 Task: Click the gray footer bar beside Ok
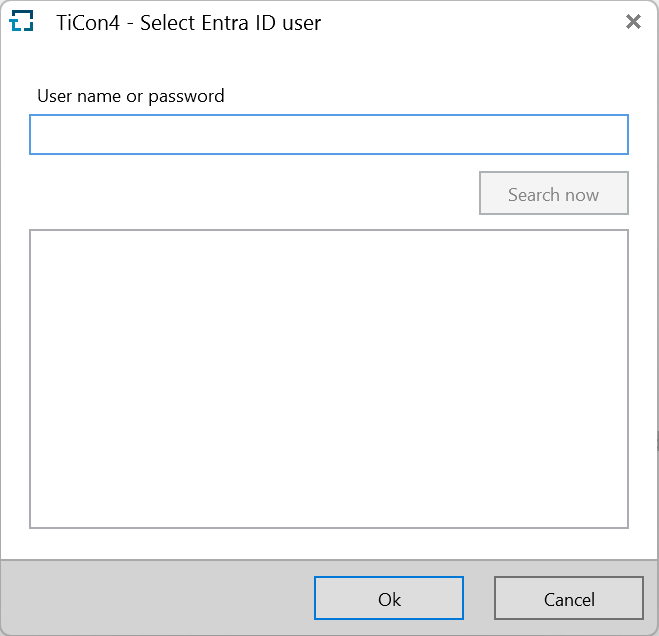point(160,599)
